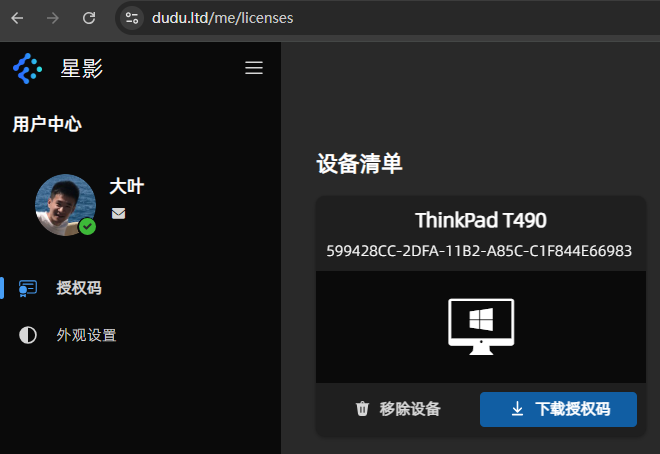The width and height of the screenshot is (660, 454).
Task: Click the green verified badge on the avatar
Action: 88,227
